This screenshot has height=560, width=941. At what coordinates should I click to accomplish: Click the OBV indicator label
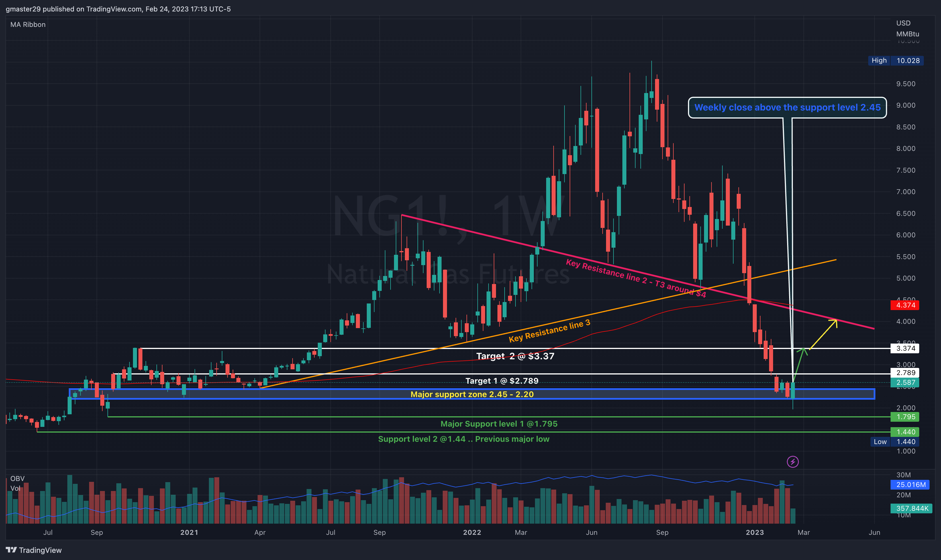17,478
